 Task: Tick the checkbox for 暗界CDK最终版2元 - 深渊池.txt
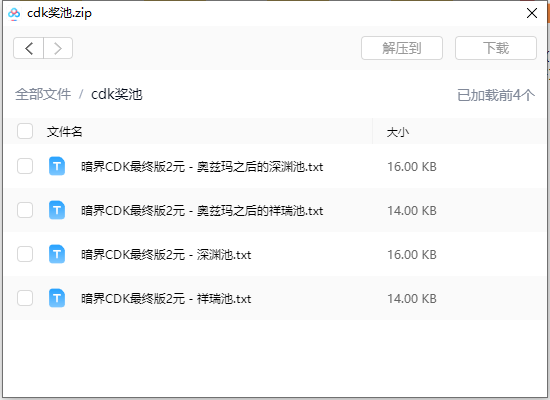coord(25,254)
